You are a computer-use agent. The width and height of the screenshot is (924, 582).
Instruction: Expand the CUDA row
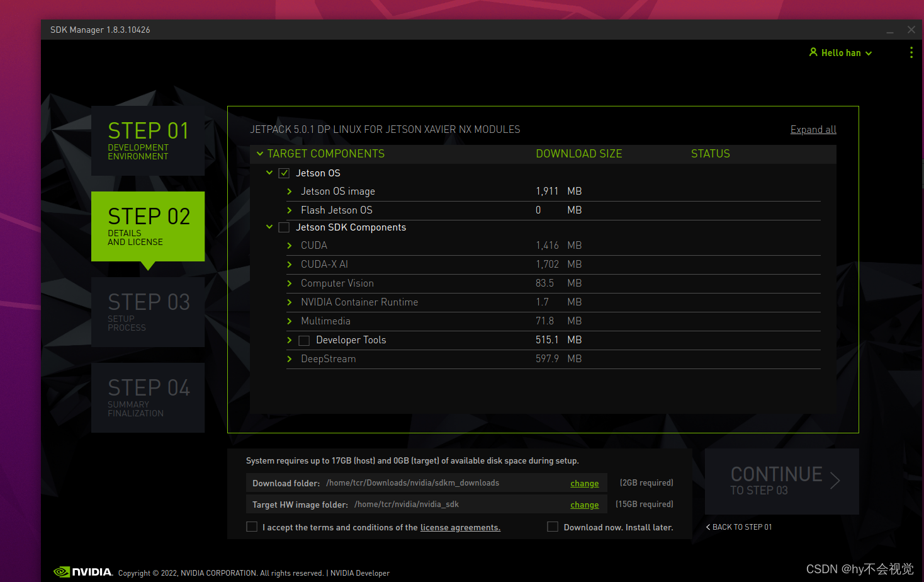click(x=290, y=246)
